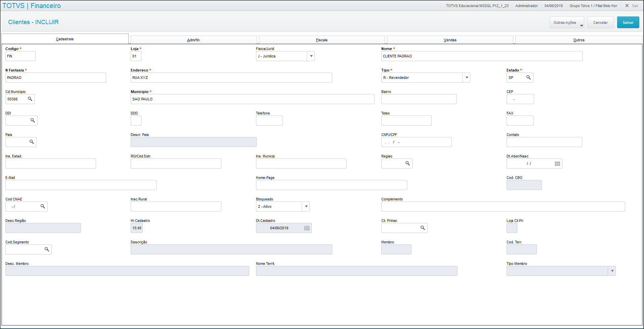The image size is (644, 329).
Task: Open the DDI lookup magnifier
Action: (x=33, y=121)
